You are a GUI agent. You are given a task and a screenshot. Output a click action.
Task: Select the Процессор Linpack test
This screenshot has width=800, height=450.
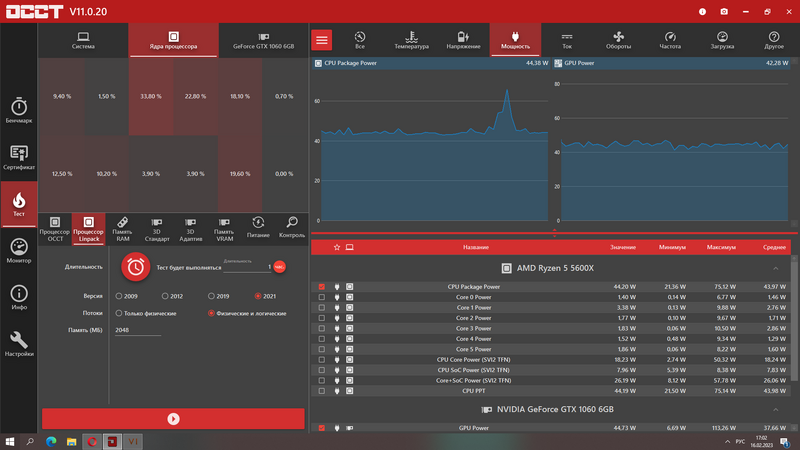tap(88, 229)
